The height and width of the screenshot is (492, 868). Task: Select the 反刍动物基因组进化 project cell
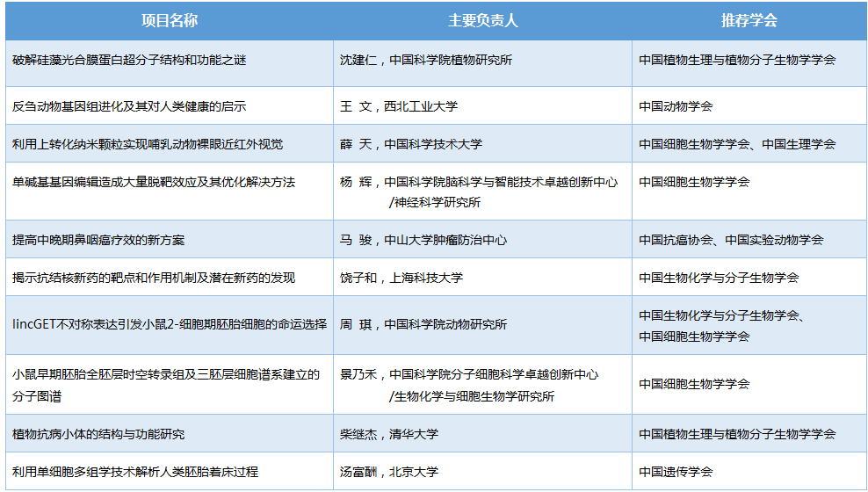(x=129, y=106)
